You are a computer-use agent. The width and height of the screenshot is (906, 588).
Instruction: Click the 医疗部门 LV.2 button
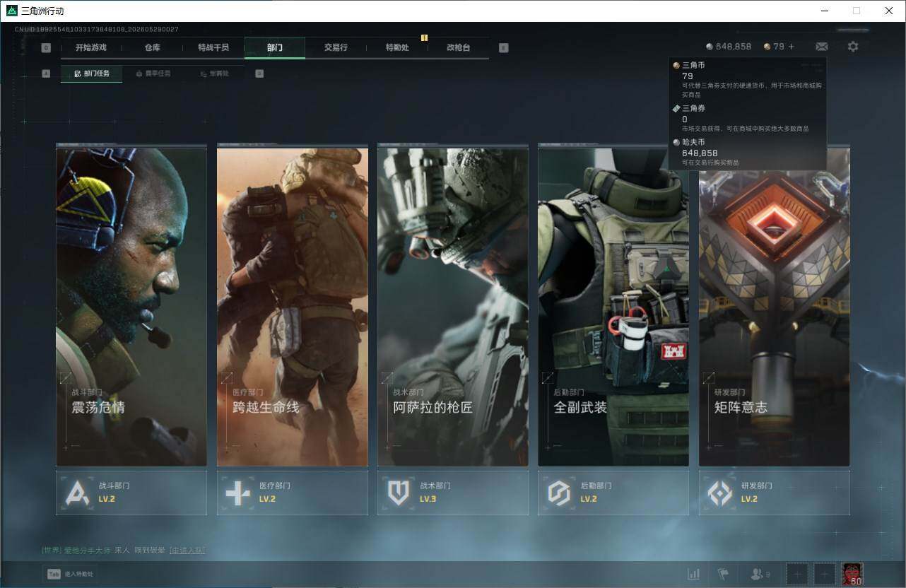293,493
